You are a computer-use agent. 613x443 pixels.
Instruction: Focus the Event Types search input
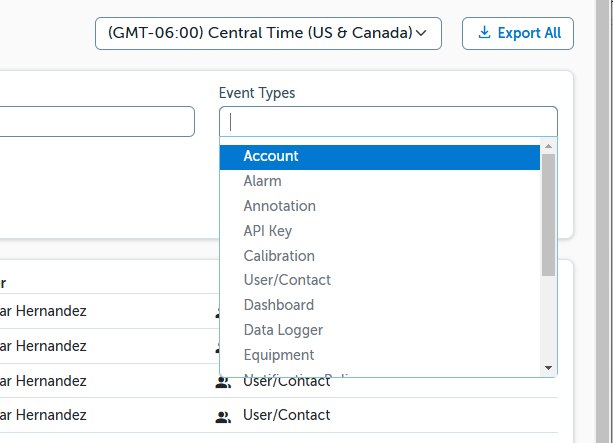[388, 122]
